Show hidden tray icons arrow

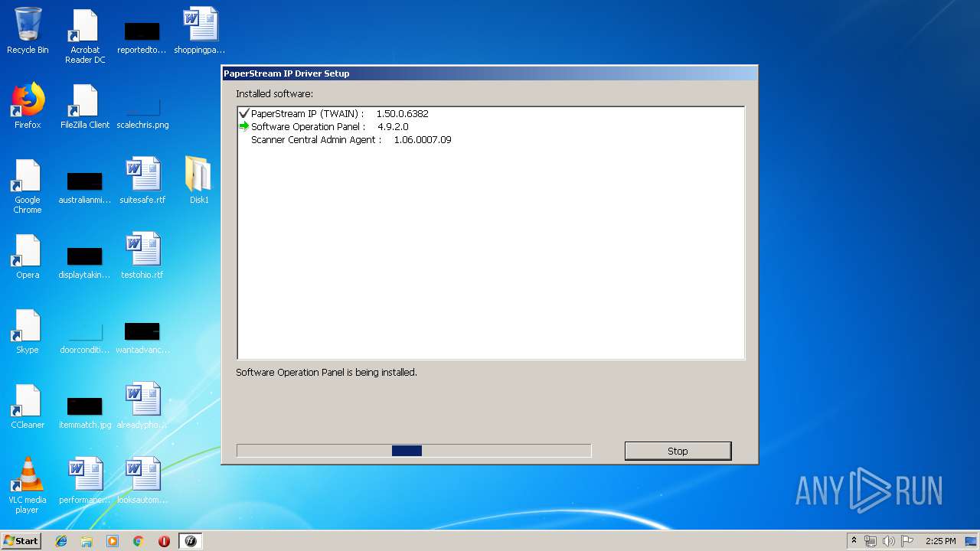854,540
